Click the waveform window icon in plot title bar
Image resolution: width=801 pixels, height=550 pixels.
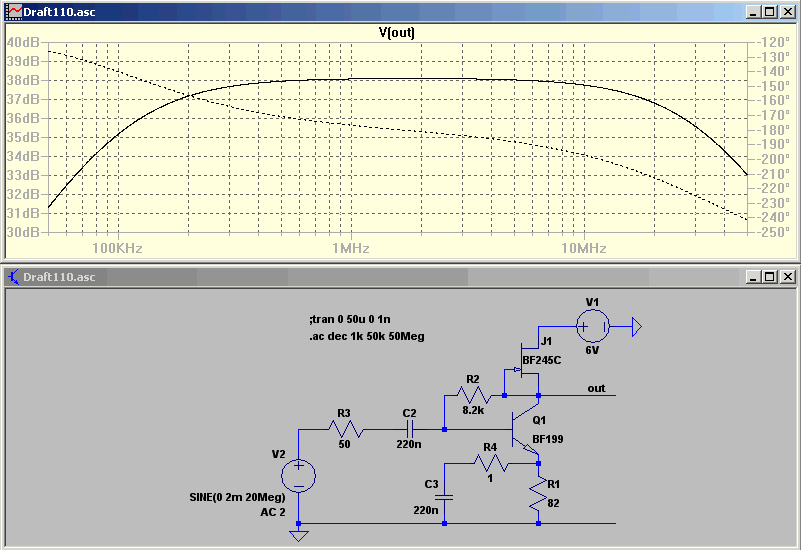13,12
